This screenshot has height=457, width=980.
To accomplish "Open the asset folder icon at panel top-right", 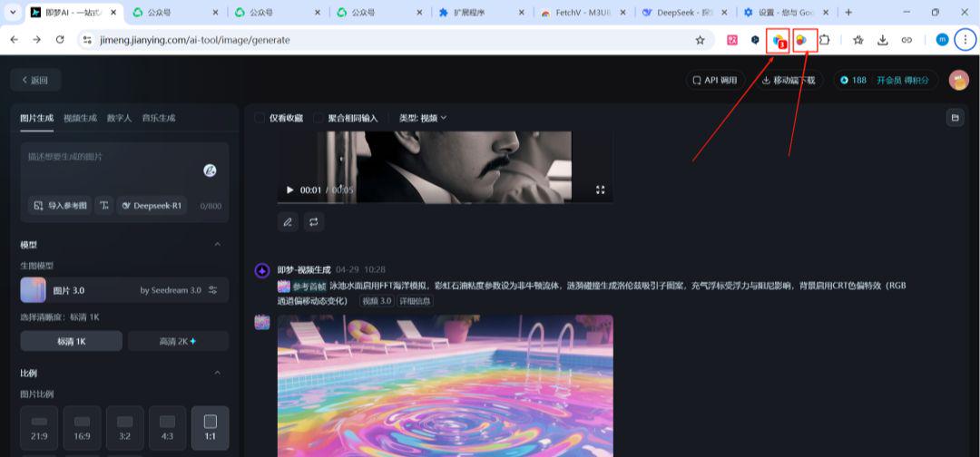I will [954, 118].
